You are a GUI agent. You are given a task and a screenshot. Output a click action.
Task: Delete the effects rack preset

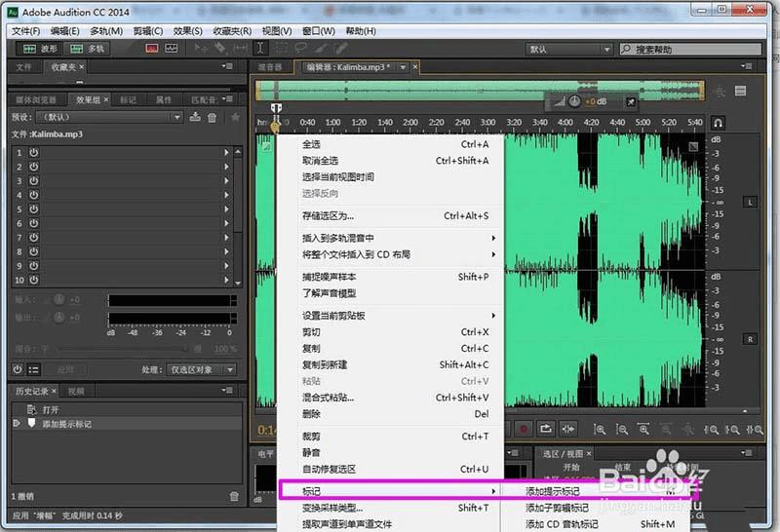coord(213,118)
